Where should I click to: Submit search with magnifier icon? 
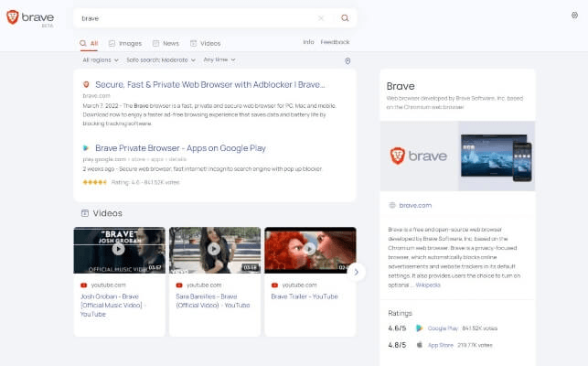[x=345, y=18]
